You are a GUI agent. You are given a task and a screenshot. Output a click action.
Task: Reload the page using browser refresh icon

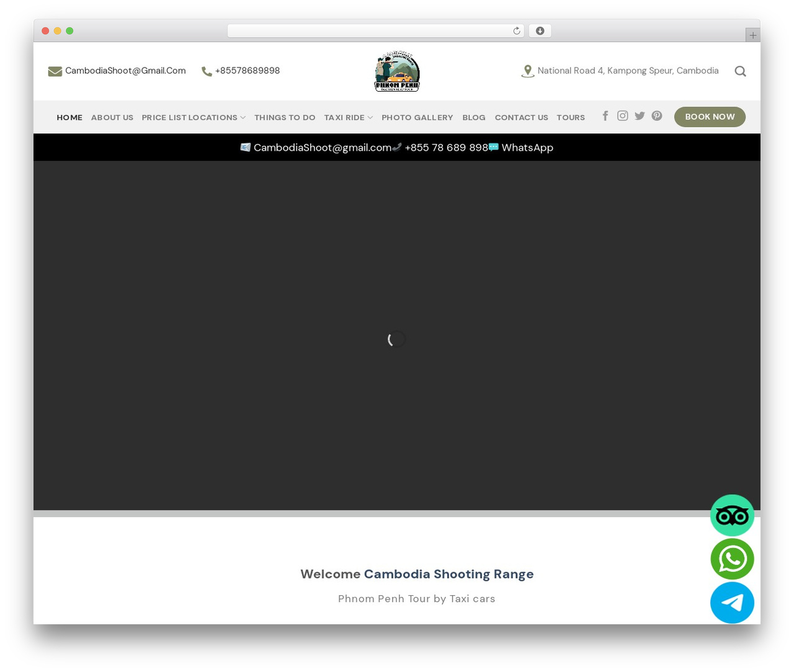[516, 31]
